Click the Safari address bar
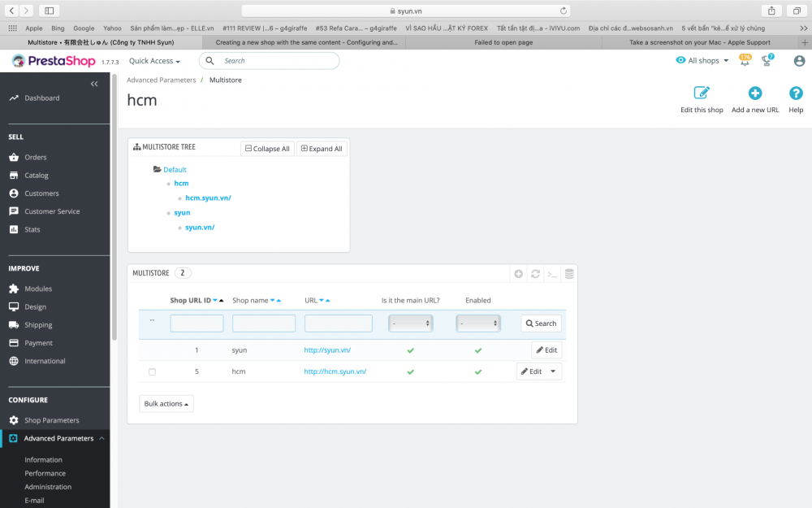 405,11
